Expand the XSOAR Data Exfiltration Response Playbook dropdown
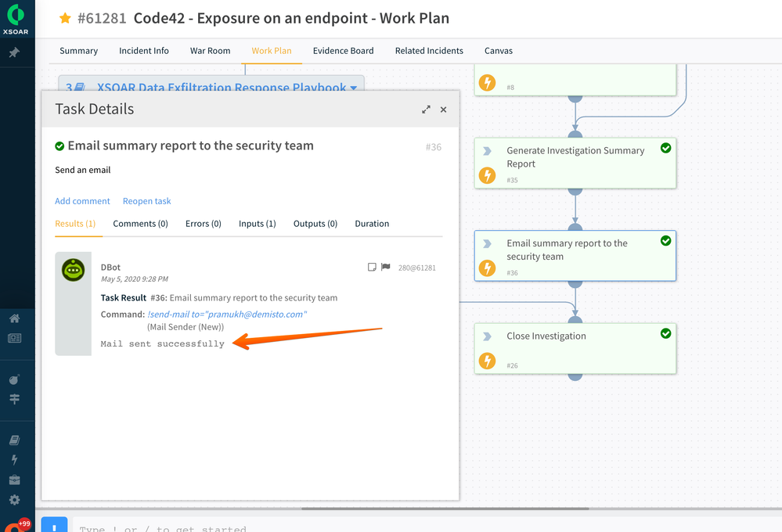This screenshot has height=532, width=782. click(354, 88)
